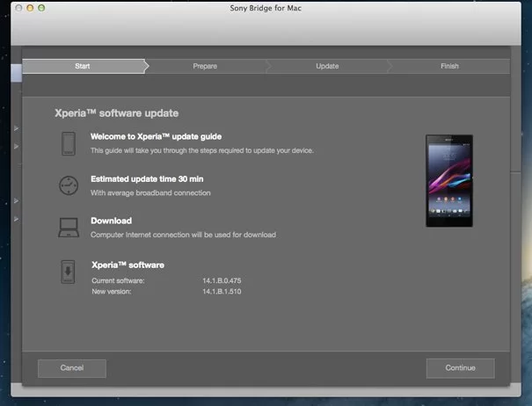
Task: Click the 'Current software:' label
Action: [x=118, y=281]
